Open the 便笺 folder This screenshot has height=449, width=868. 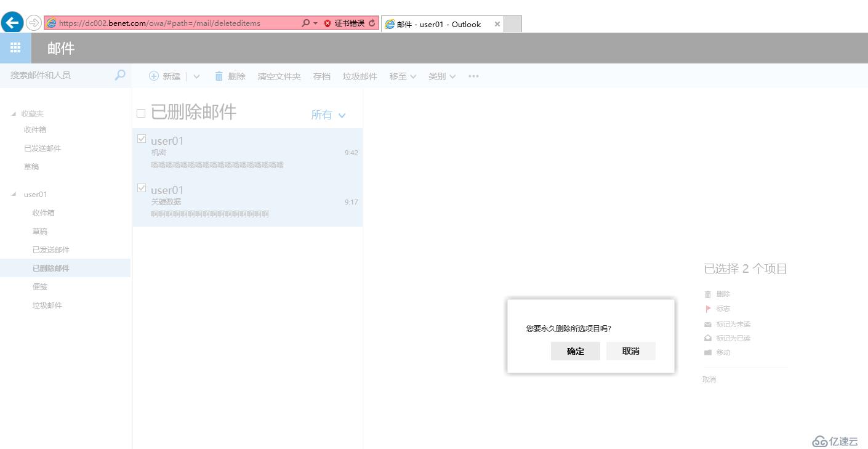[40, 287]
